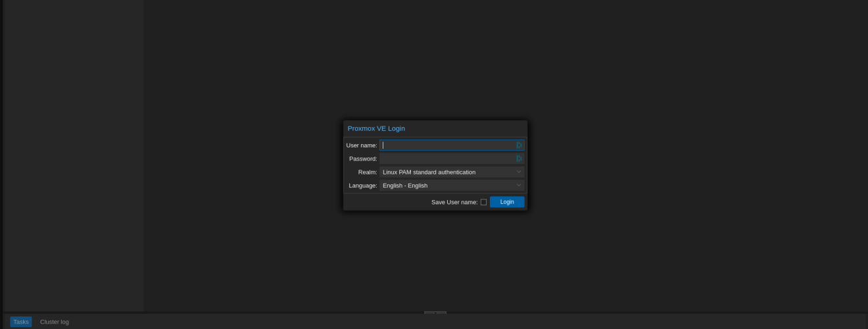Switch to the Cluster log tab
868x329 pixels.
click(55, 322)
